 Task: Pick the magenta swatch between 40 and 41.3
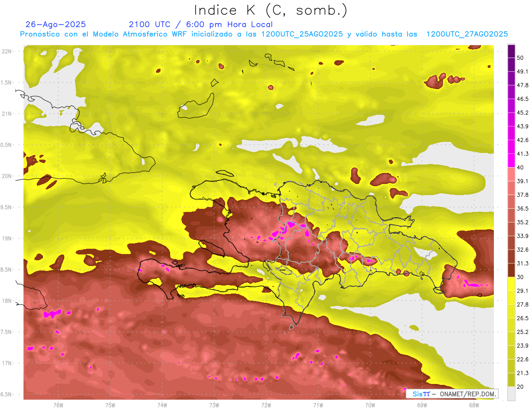coord(511,160)
